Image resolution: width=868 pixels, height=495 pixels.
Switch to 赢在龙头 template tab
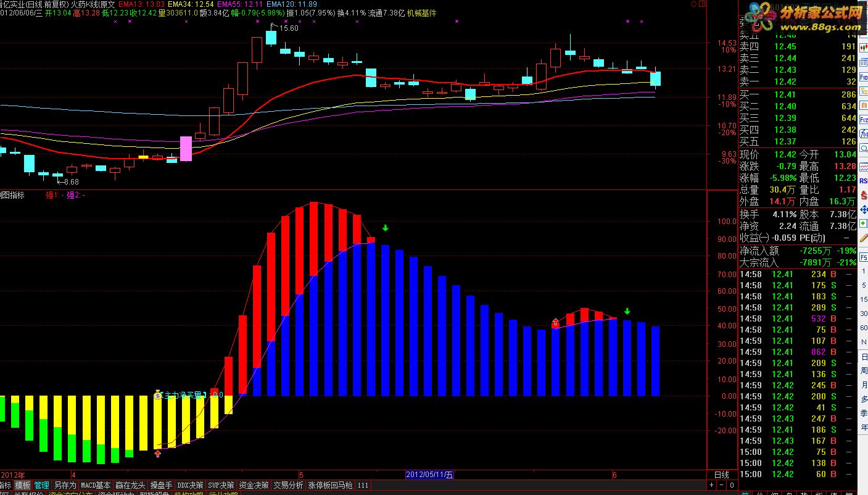130,485
